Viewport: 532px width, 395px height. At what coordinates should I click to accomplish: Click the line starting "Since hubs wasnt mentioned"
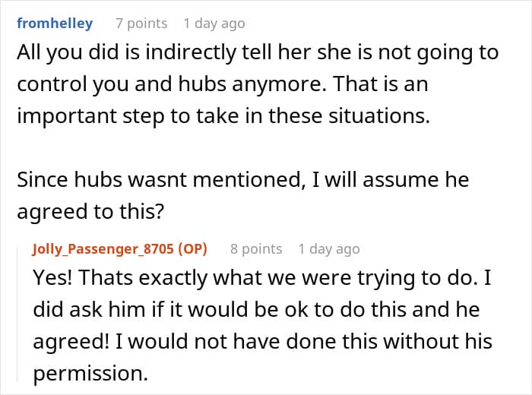[x=242, y=181]
